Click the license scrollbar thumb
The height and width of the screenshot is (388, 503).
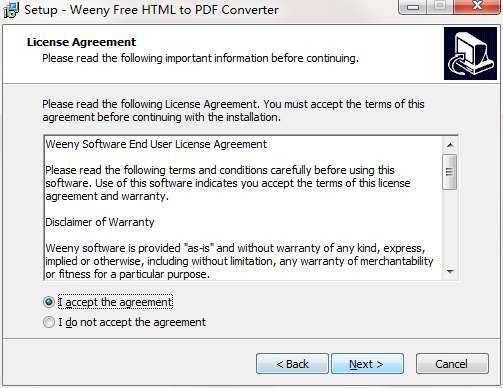(x=450, y=172)
